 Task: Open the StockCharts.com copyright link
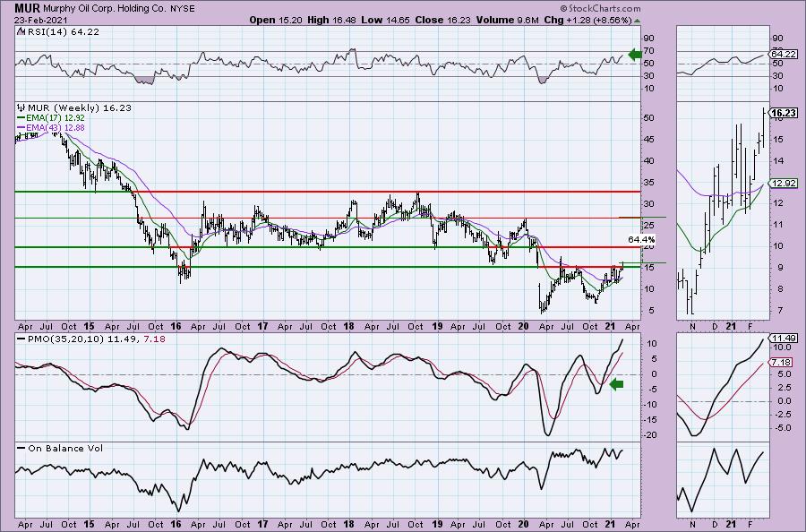click(x=600, y=8)
